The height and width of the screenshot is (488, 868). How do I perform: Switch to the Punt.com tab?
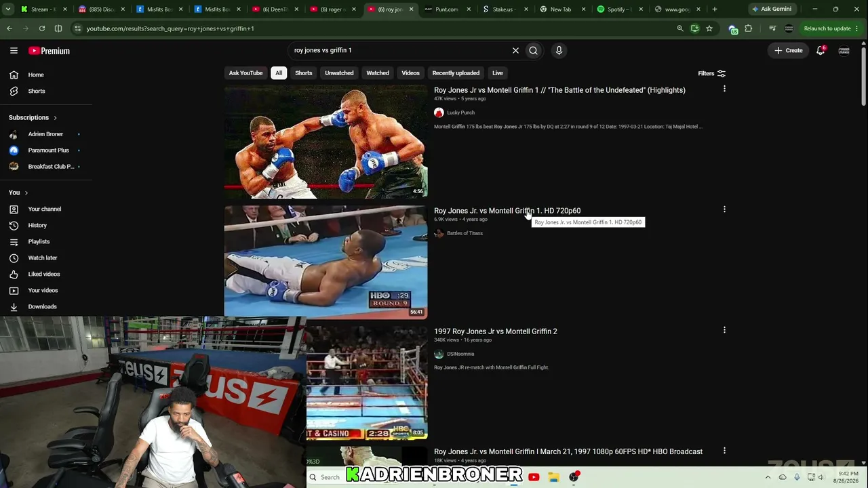point(448,9)
